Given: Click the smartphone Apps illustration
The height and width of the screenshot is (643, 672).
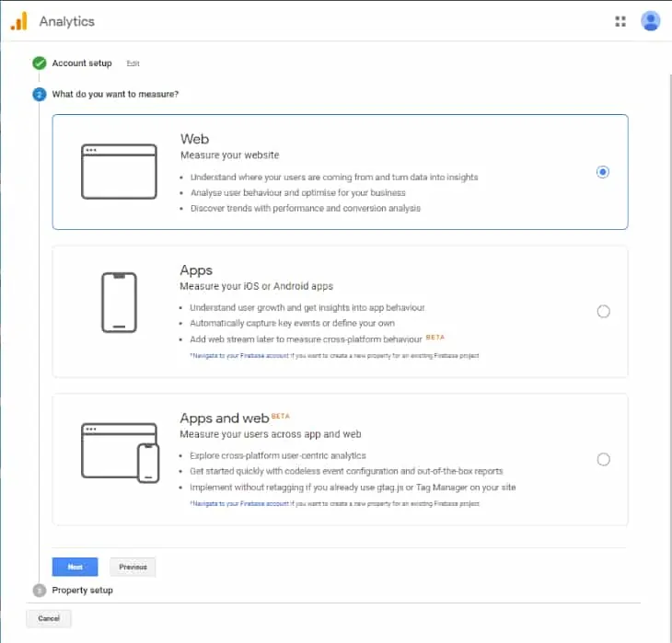Looking at the screenshot, I should tap(119, 303).
